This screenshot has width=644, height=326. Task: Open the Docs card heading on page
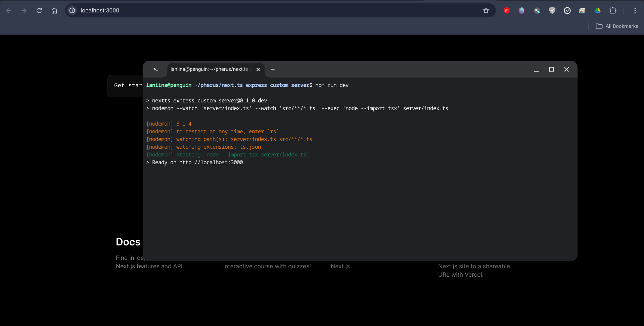click(x=128, y=242)
